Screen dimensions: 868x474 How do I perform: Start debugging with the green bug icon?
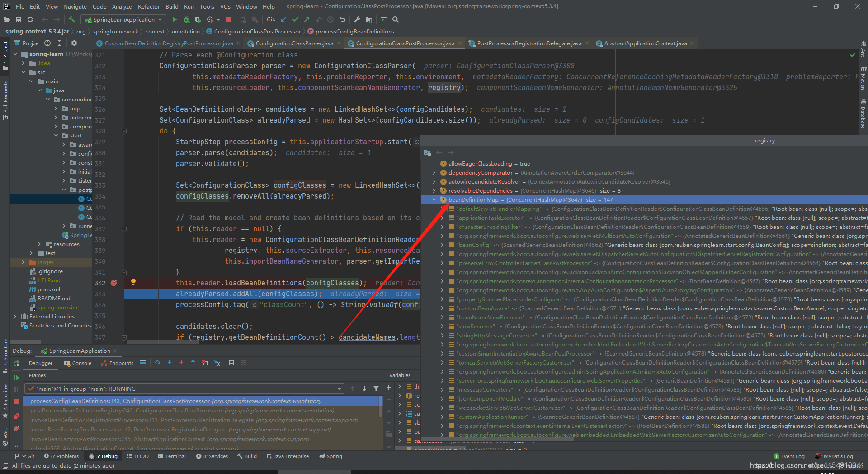point(186,19)
